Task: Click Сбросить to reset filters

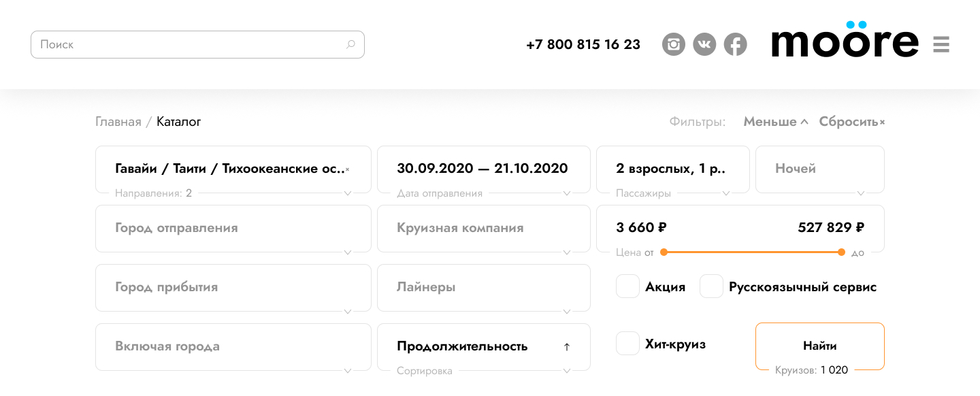Action: [851, 122]
